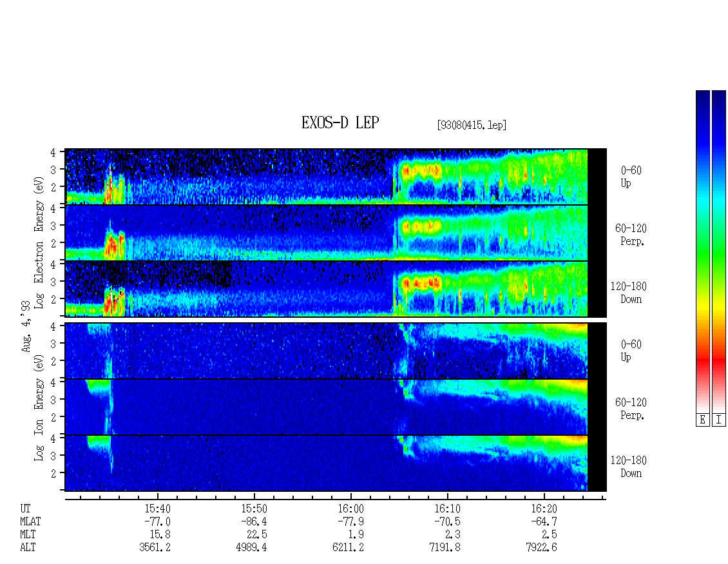The image size is (728, 564).
Task: Select the electron 60-120 Perp. panel label
Action: (631, 235)
